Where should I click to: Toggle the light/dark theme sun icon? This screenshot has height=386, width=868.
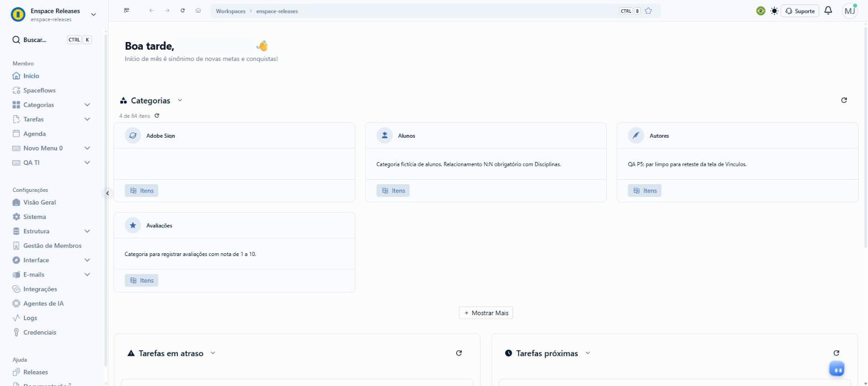tap(774, 11)
